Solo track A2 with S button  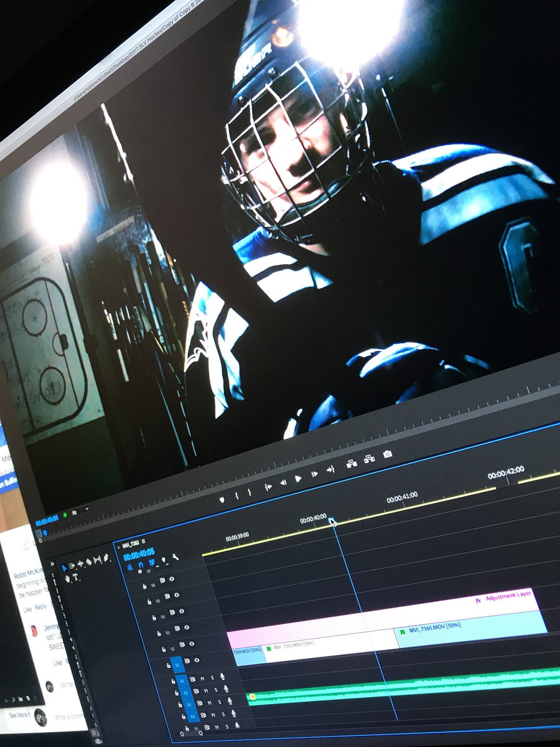click(216, 690)
